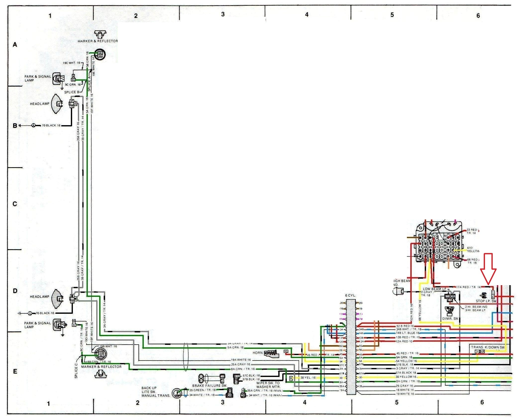The width and height of the screenshot is (530, 420).
Task: Click the upper park & signal lamp symbol
Action: (59, 78)
